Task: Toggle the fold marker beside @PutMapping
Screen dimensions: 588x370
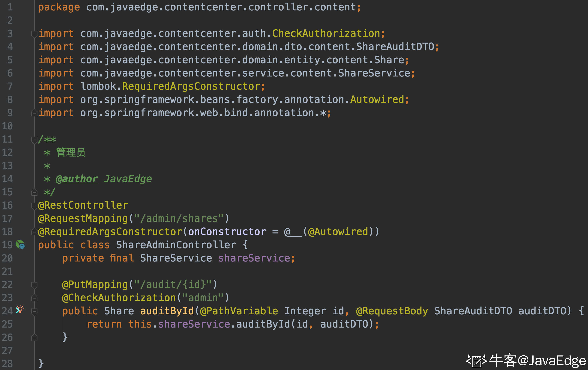Action: tap(34, 285)
